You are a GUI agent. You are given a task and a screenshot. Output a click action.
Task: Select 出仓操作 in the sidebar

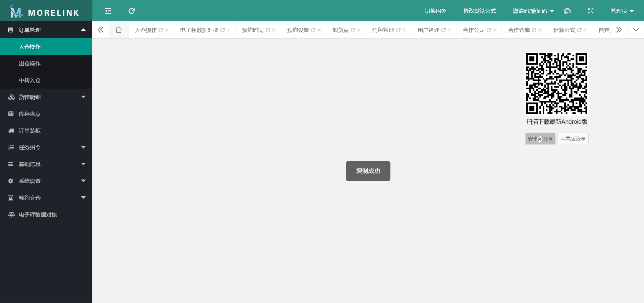pyautogui.click(x=46, y=63)
